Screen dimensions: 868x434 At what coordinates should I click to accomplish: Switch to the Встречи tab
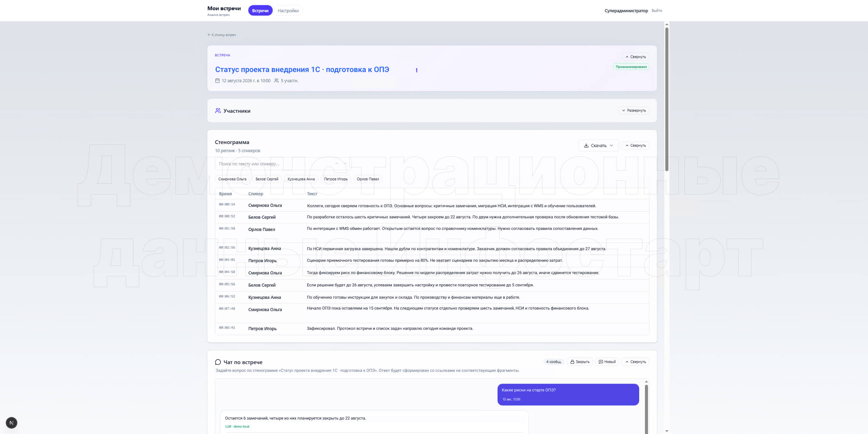(x=260, y=10)
